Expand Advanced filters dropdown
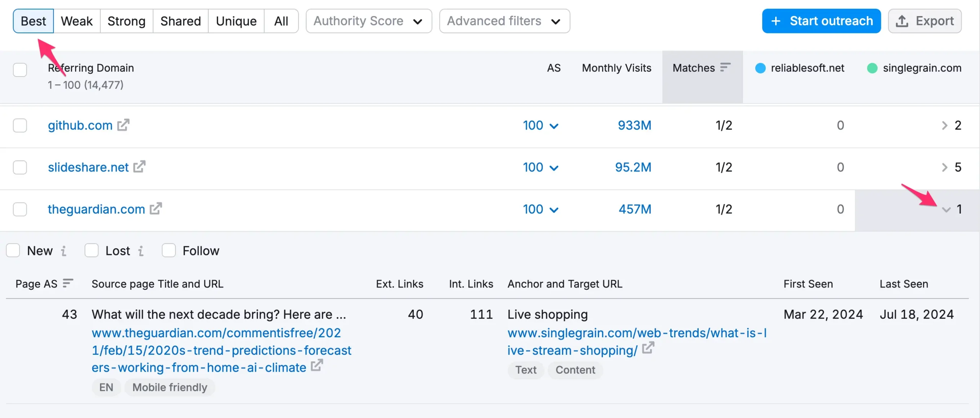 click(504, 21)
